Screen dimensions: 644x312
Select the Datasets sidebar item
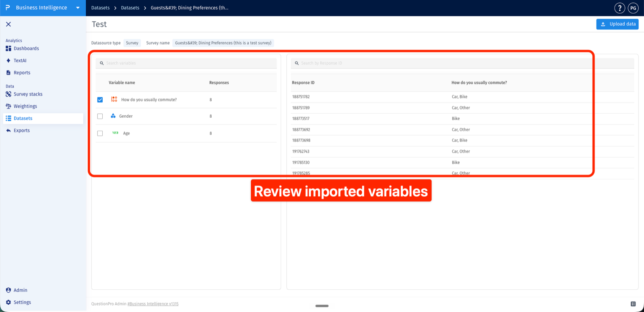[43, 118]
